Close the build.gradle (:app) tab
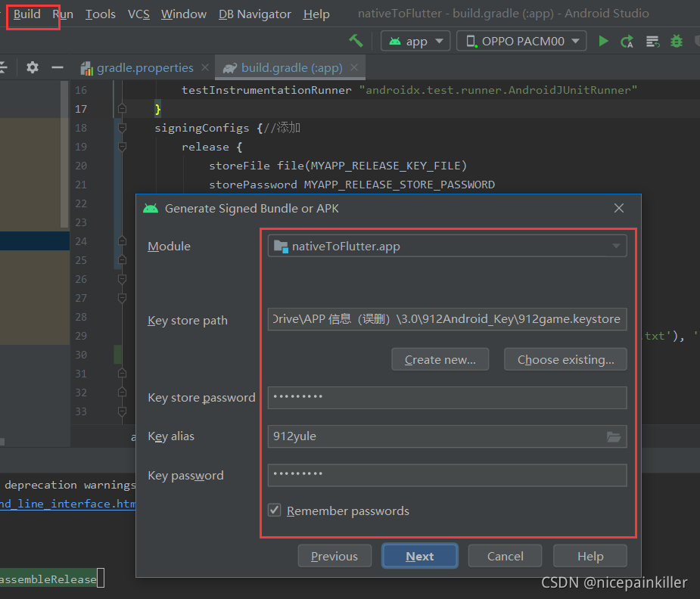 (x=354, y=67)
